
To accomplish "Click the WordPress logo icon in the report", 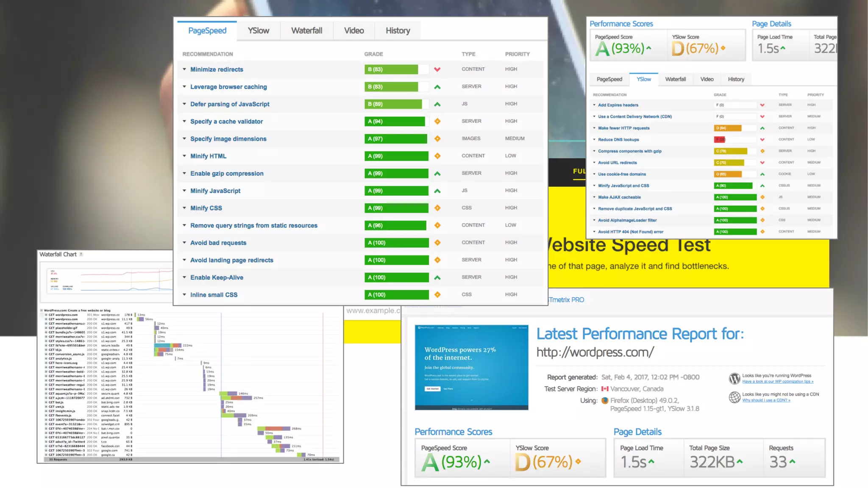I will (734, 378).
